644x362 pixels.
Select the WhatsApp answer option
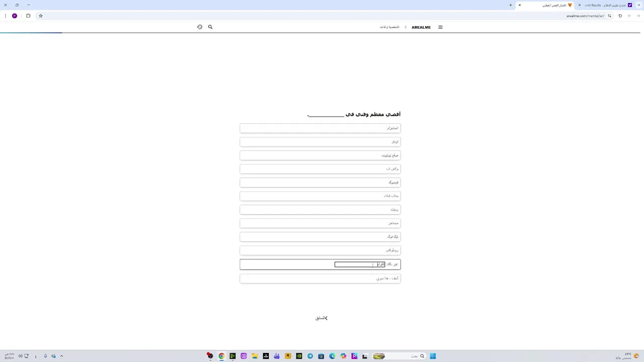pos(320,169)
